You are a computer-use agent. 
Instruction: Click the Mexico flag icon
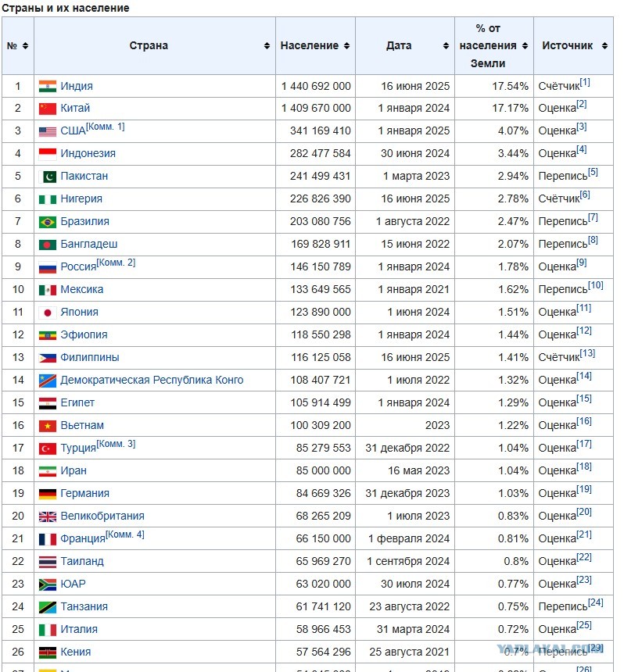pyautogui.click(x=47, y=290)
